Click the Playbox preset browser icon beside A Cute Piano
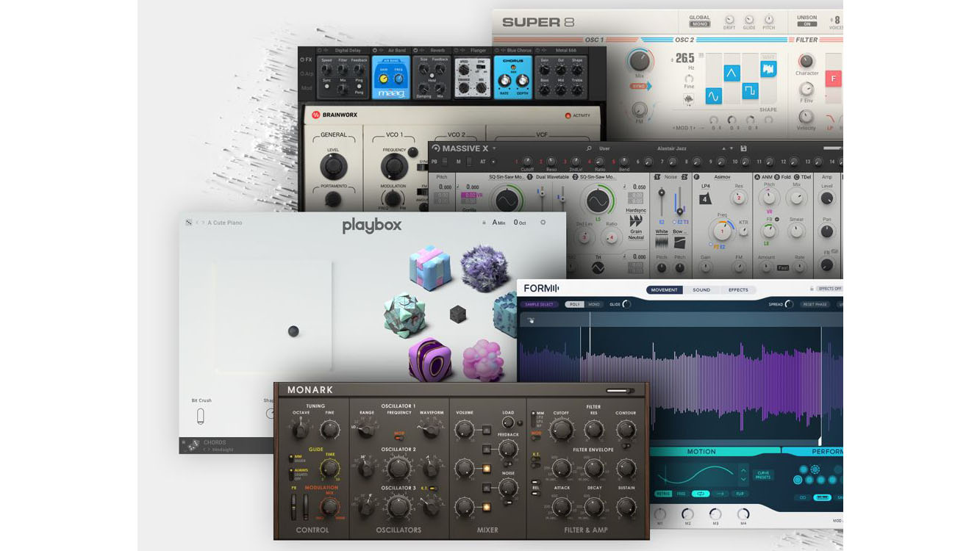 pos(189,223)
